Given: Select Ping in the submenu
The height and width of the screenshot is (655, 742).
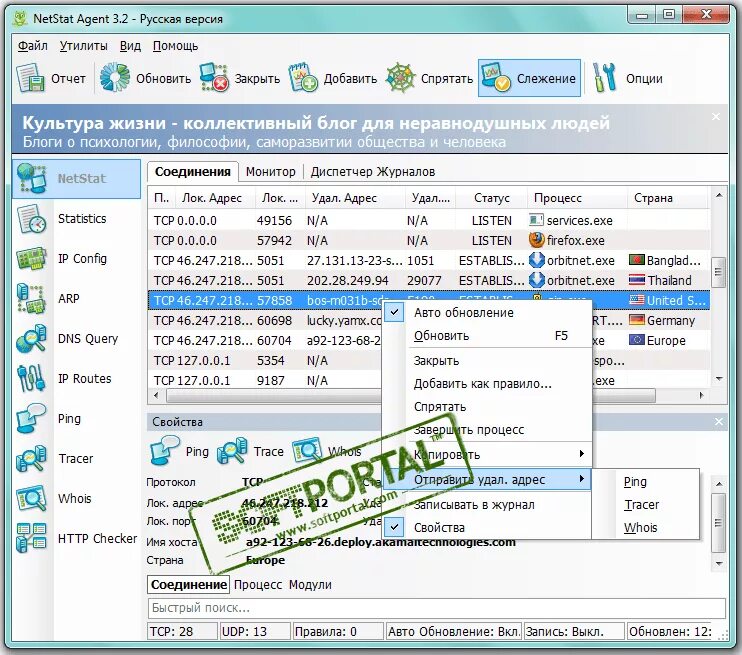Looking at the screenshot, I should pos(645,482).
